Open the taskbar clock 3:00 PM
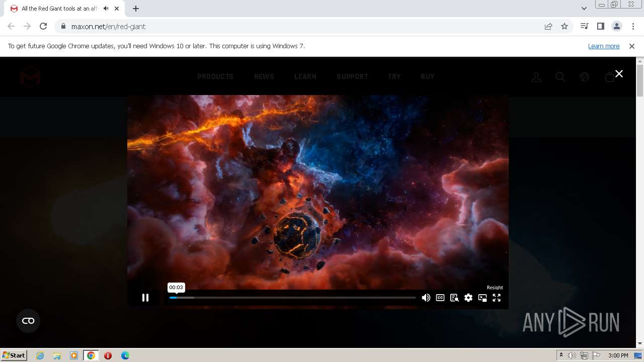The image size is (644, 362). [618, 355]
